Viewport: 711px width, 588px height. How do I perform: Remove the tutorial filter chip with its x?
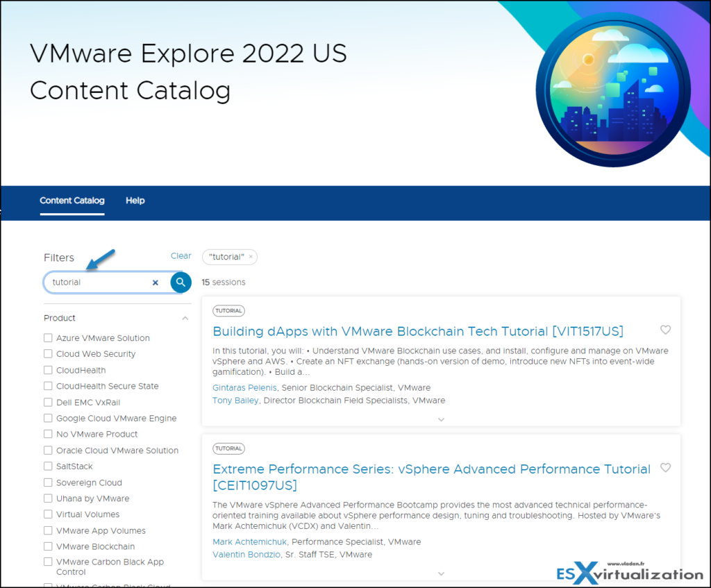[x=250, y=257]
